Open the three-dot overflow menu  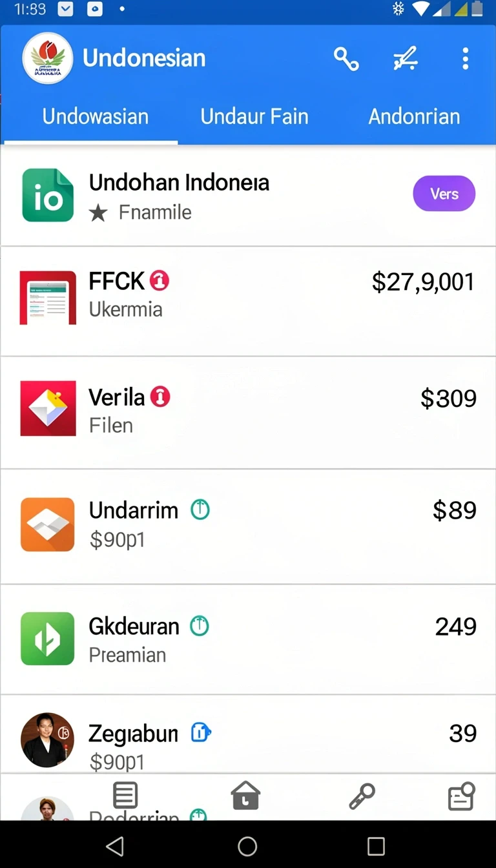[x=465, y=59]
